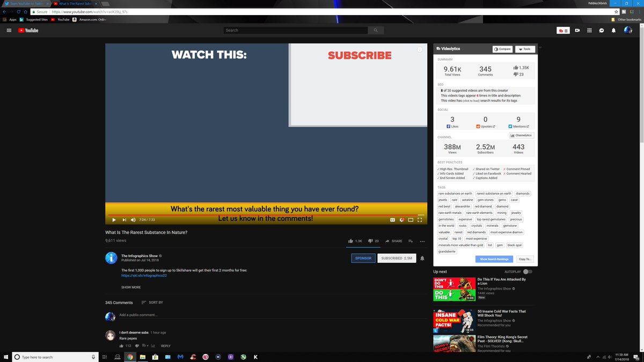Open 'Do This If You Are Attacked' thumbnail

(x=454, y=289)
